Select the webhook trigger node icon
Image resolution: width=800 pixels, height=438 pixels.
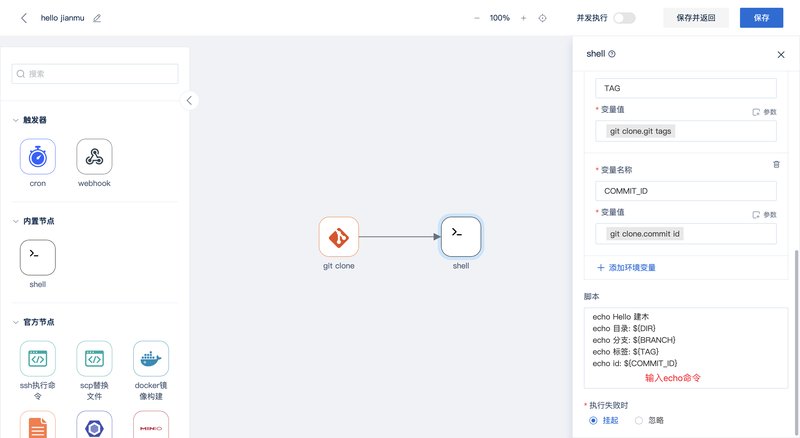point(94,157)
